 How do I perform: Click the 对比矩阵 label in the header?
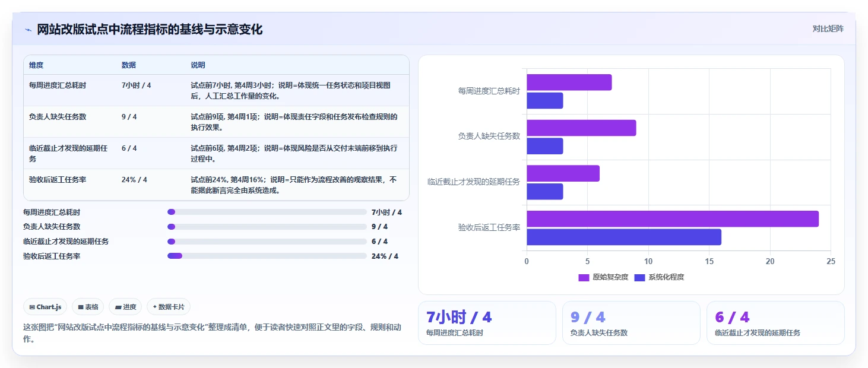(828, 28)
